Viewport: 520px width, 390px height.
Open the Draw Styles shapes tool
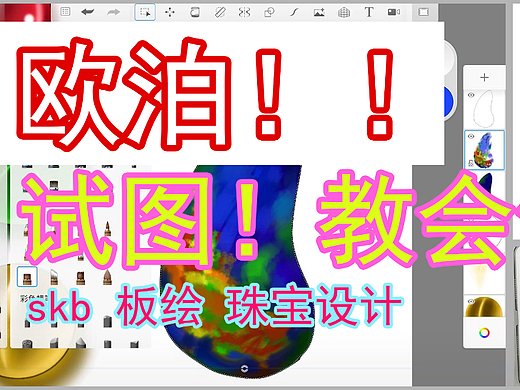coord(269,13)
